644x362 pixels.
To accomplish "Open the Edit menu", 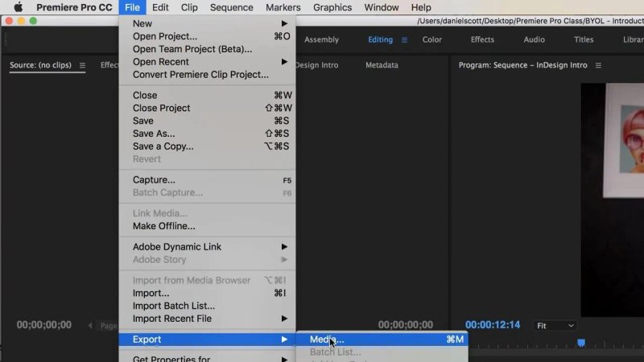I will click(160, 7).
